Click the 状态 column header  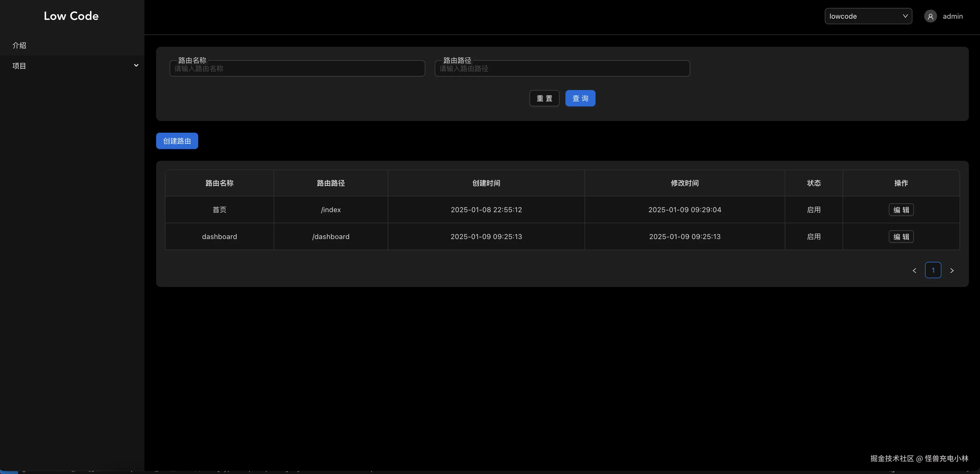click(813, 183)
